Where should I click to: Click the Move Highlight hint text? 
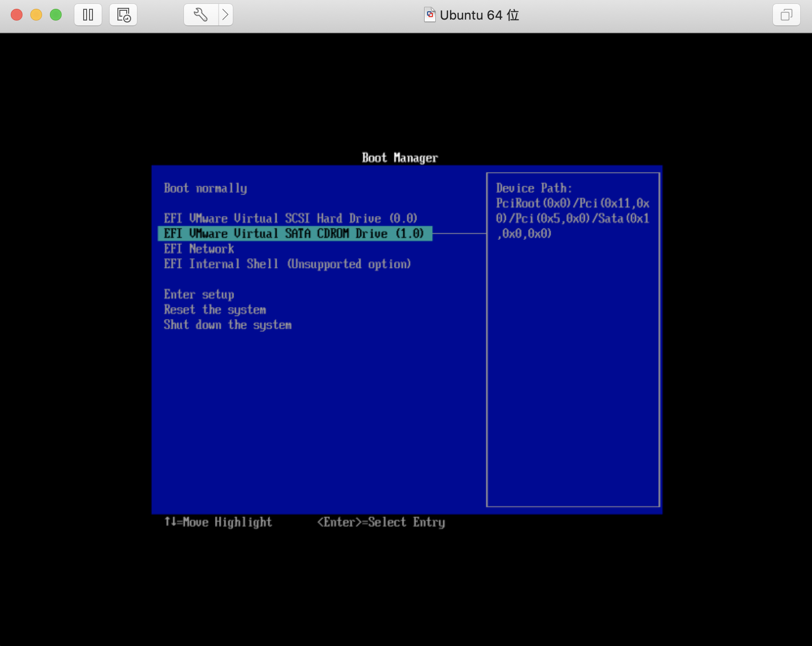(x=218, y=522)
